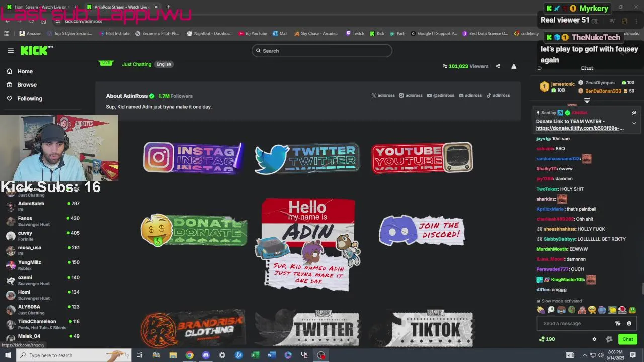Screen dimensions: 644x362
Task: Open the Kick hamburger sidebar menu
Action: coord(11,51)
